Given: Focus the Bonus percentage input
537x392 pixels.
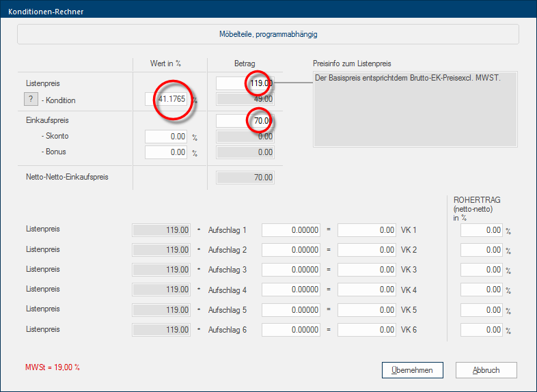Looking at the screenshot, I should pyautogui.click(x=167, y=152).
